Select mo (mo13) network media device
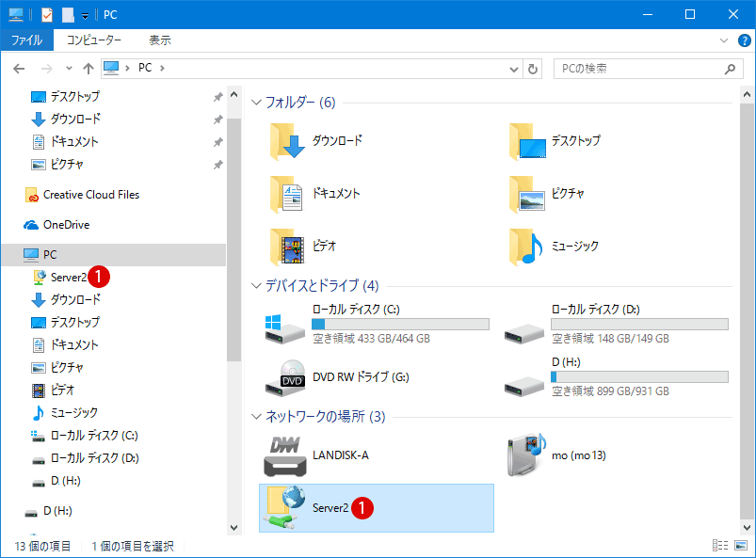Screen dimensions: 756x558 [556, 455]
